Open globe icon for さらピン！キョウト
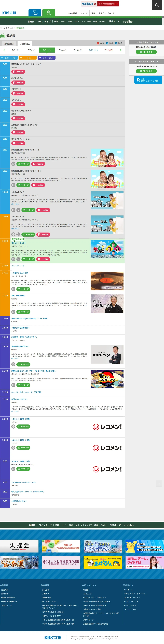 coord(13,259)
